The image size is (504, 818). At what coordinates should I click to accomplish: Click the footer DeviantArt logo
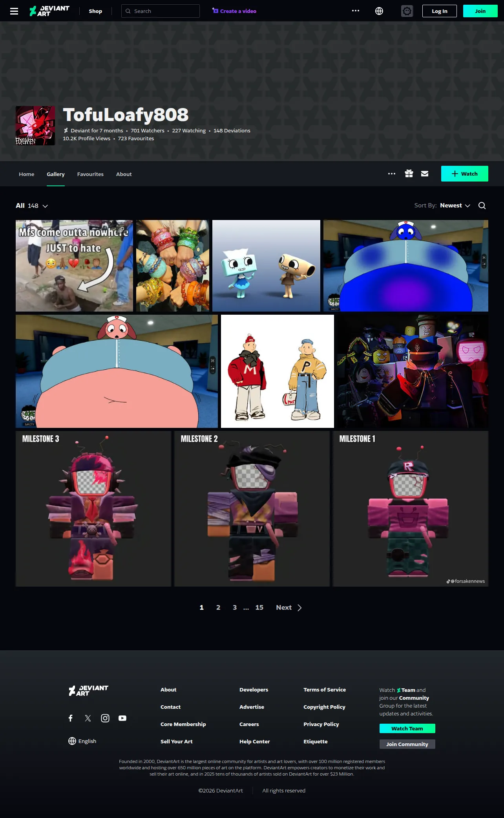pos(88,691)
